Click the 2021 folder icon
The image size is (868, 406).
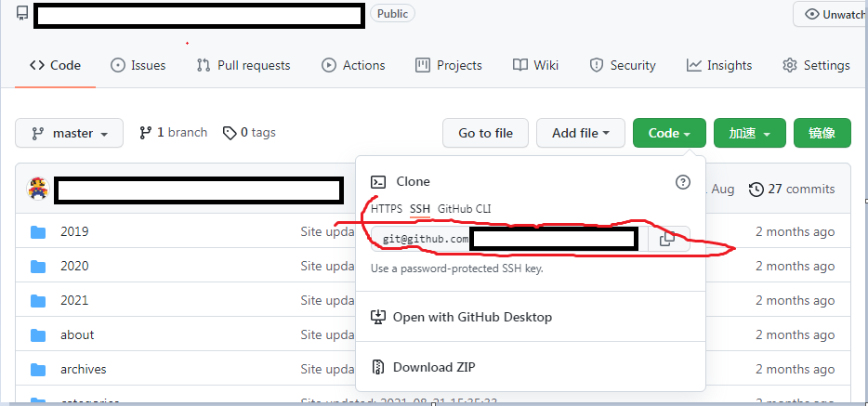tap(38, 301)
